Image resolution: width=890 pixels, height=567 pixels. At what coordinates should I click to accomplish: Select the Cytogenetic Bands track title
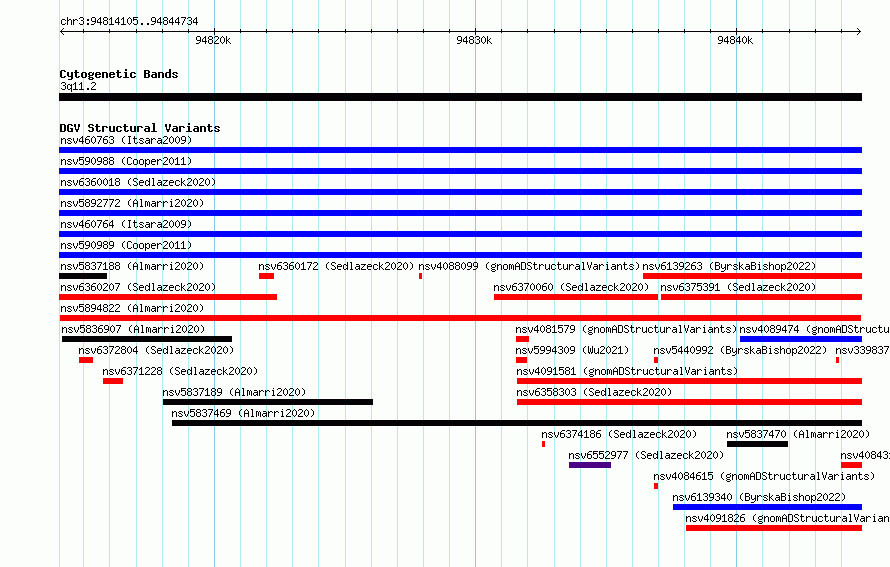[119, 74]
